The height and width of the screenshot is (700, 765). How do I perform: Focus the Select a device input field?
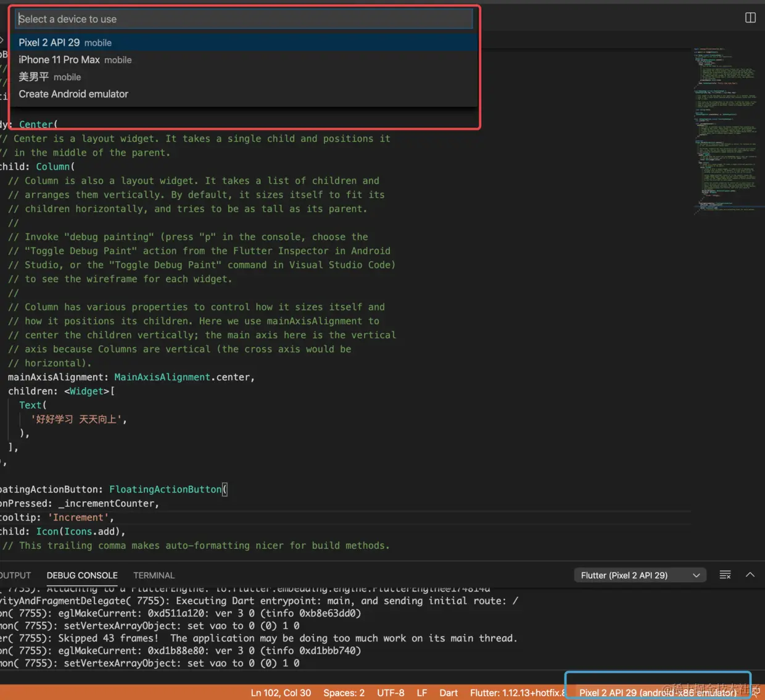(244, 19)
